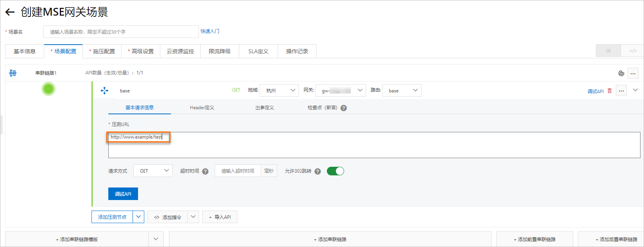Click 添加串联链路模版 button

coord(77,239)
